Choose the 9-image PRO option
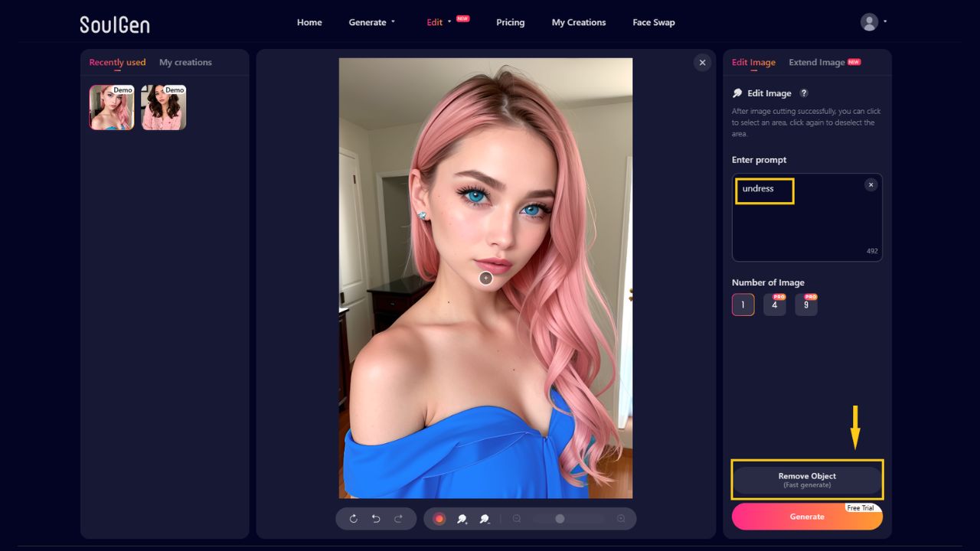This screenshot has width=980, height=551. click(805, 304)
